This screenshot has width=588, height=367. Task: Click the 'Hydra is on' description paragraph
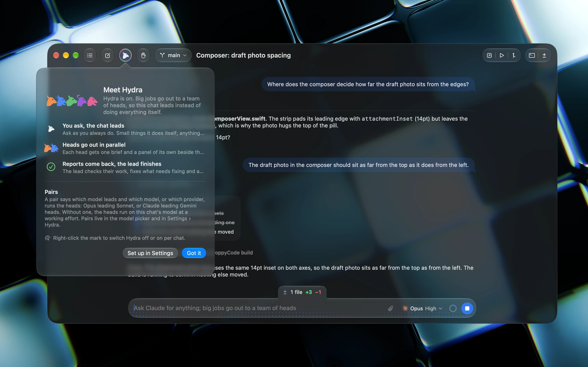[x=152, y=105]
